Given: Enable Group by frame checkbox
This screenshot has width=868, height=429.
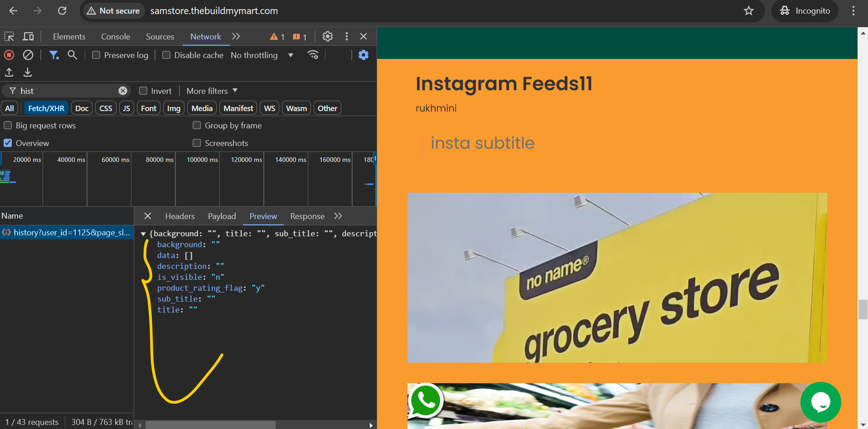Looking at the screenshot, I should click(x=197, y=125).
